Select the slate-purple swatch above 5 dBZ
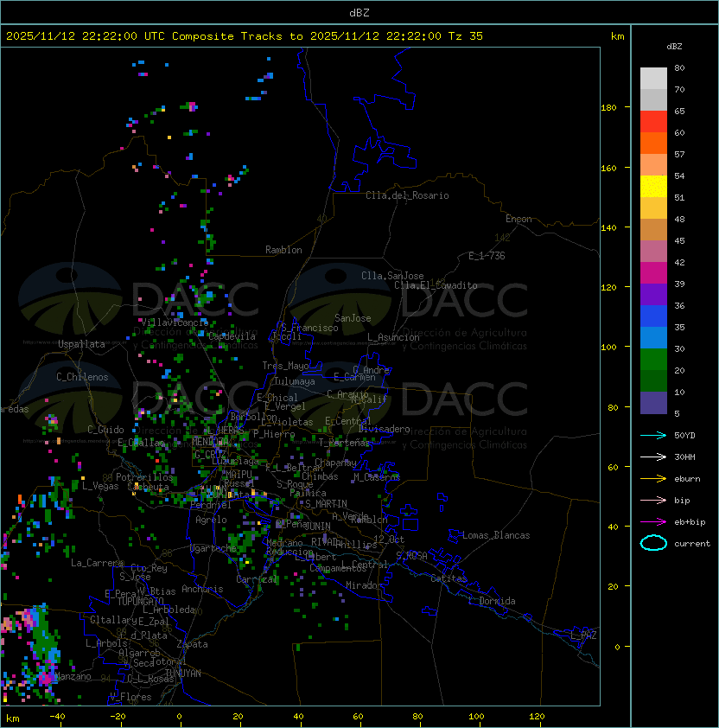Image resolution: width=719 pixels, height=728 pixels. [x=653, y=403]
